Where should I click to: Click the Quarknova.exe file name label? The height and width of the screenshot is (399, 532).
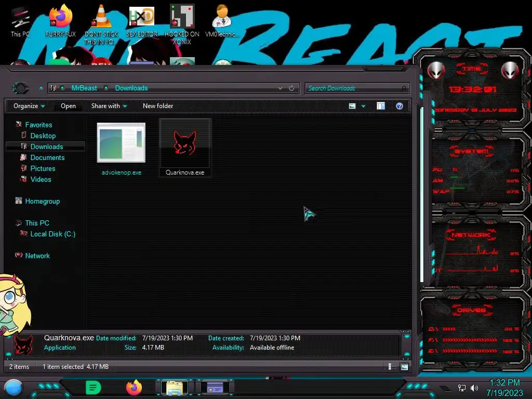pyautogui.click(x=184, y=172)
